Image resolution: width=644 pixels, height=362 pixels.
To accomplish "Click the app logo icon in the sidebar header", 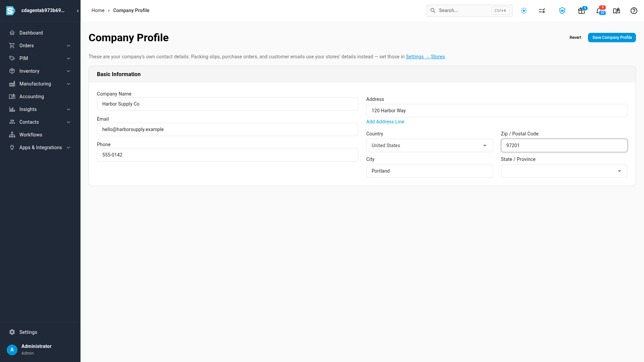I will coord(11,11).
